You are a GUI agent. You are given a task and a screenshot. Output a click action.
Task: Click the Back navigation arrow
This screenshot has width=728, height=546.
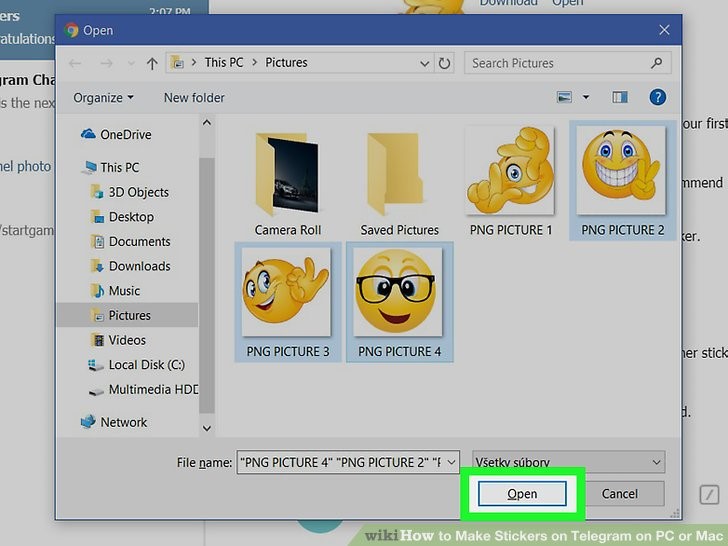point(77,63)
